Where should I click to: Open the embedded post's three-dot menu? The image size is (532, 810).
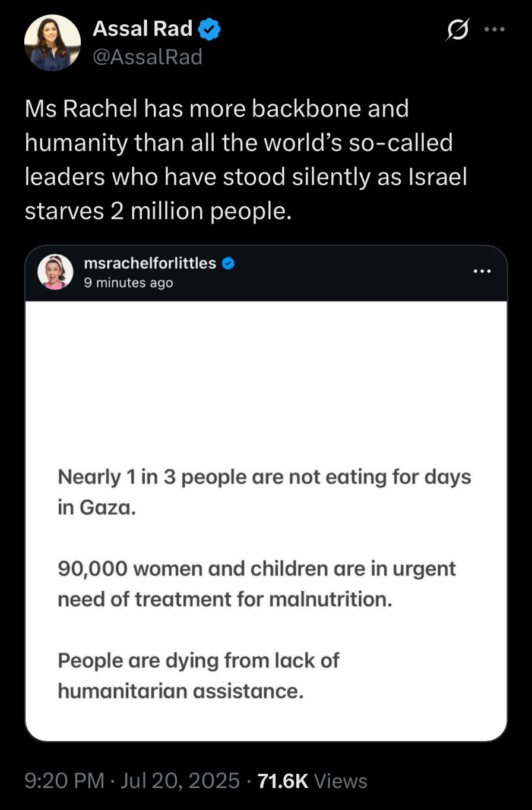click(x=482, y=271)
